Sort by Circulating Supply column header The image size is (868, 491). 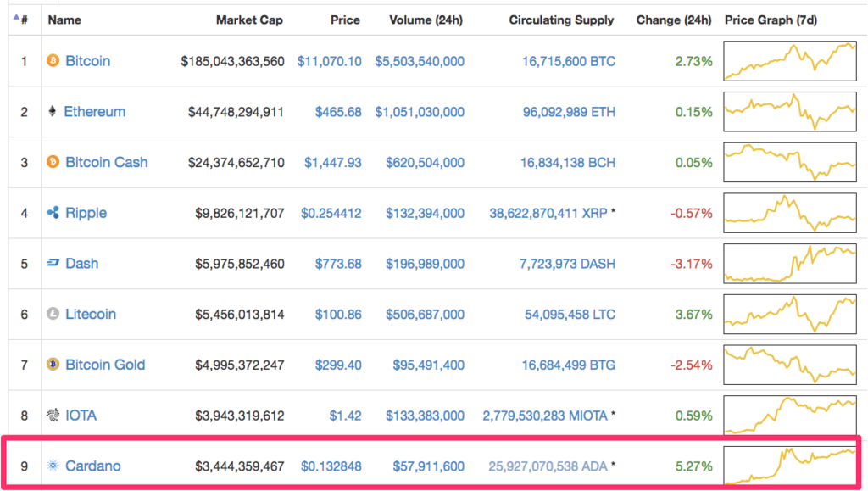pyautogui.click(x=561, y=20)
